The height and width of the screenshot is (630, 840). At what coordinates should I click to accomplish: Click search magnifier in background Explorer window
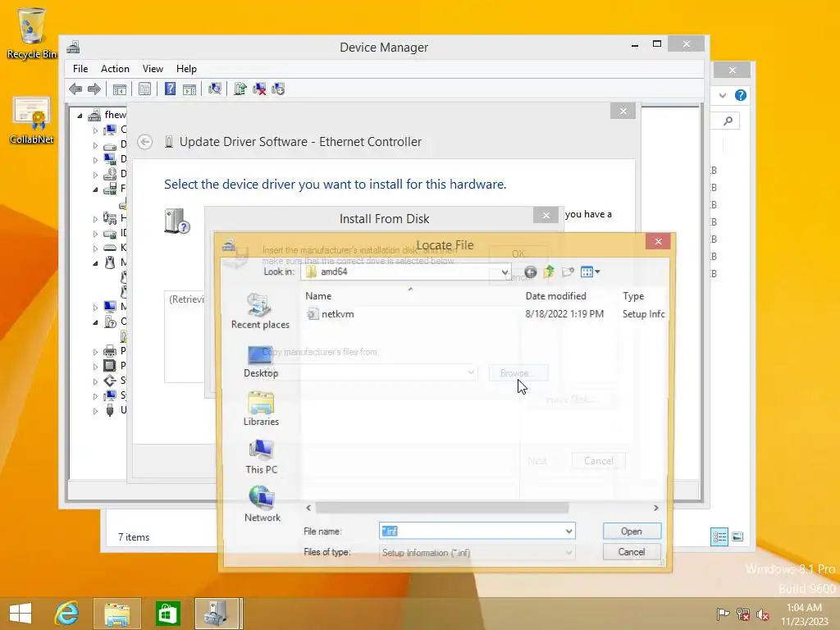pyautogui.click(x=728, y=121)
